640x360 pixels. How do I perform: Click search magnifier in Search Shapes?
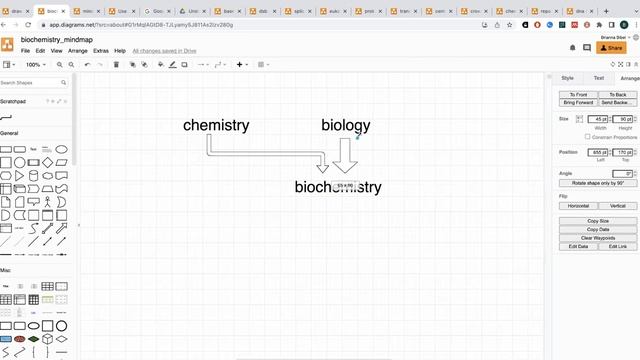(63, 82)
